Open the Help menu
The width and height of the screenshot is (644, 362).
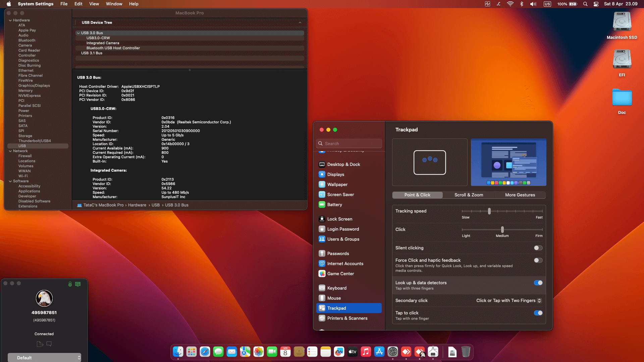tap(134, 4)
